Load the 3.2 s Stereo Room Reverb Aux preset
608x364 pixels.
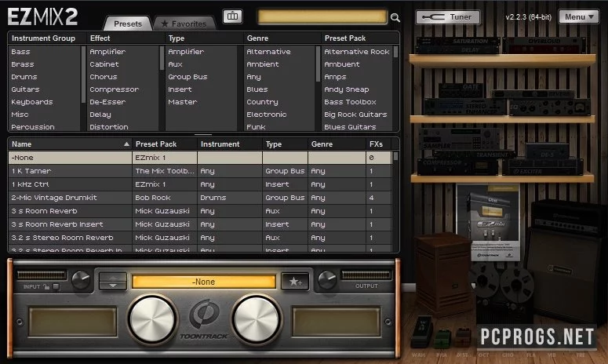pyautogui.click(x=200, y=238)
